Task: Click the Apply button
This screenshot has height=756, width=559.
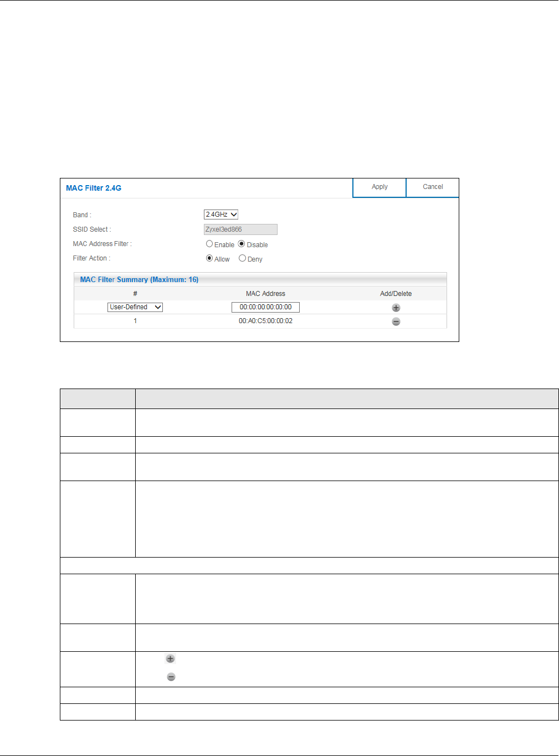Action: pos(379,187)
